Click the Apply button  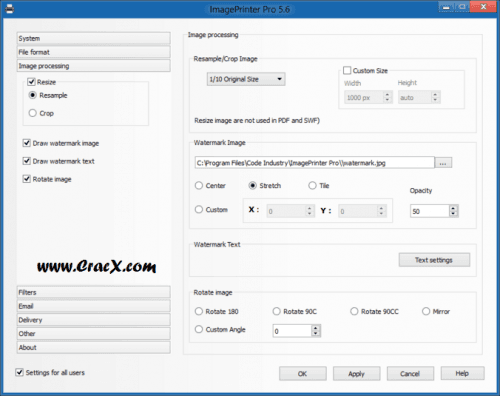pyautogui.click(x=356, y=374)
